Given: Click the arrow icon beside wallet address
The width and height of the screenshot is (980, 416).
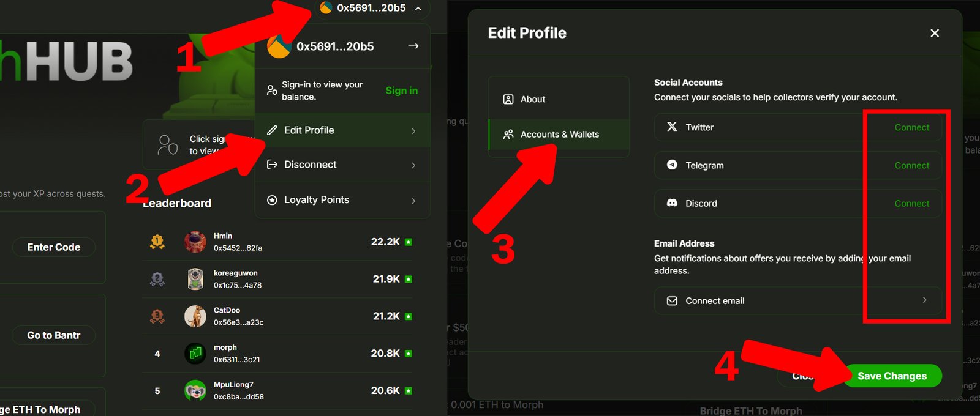Looking at the screenshot, I should (413, 46).
